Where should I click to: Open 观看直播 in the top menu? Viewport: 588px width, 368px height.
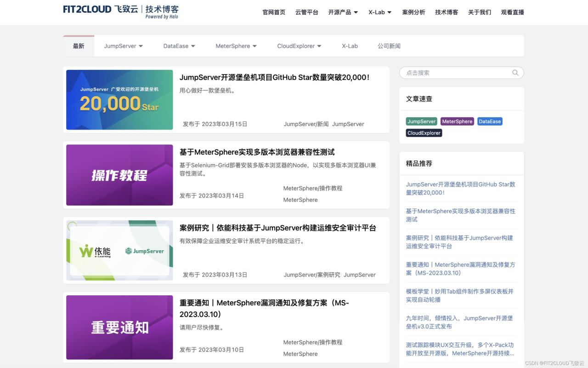[512, 12]
